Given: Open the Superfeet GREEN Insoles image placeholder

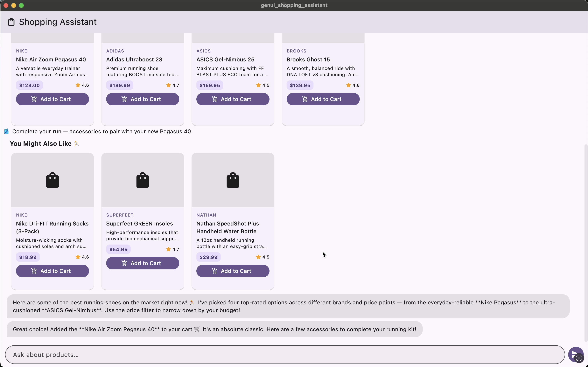Looking at the screenshot, I should 143,180.
